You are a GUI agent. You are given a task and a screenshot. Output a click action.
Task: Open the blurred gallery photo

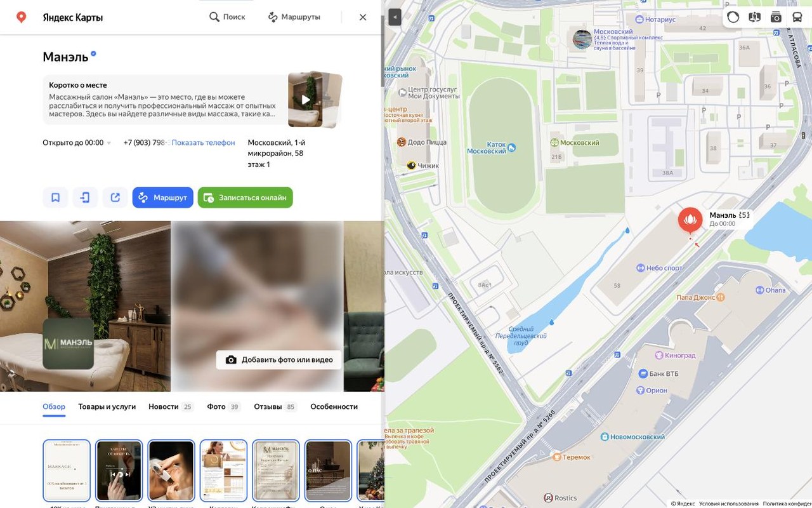257,306
